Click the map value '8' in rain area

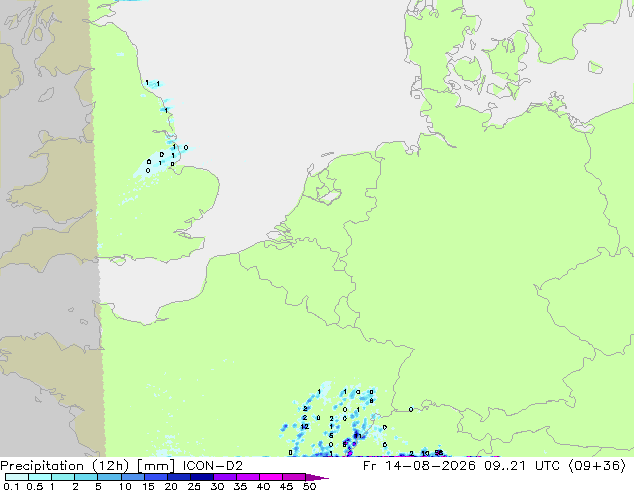point(371,401)
